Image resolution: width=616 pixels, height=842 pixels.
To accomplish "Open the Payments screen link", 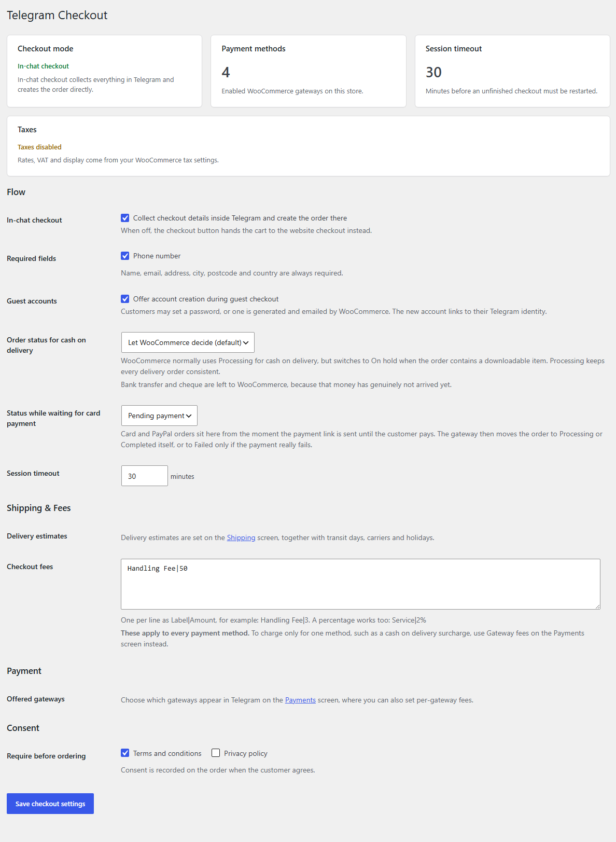I will pyautogui.click(x=300, y=700).
